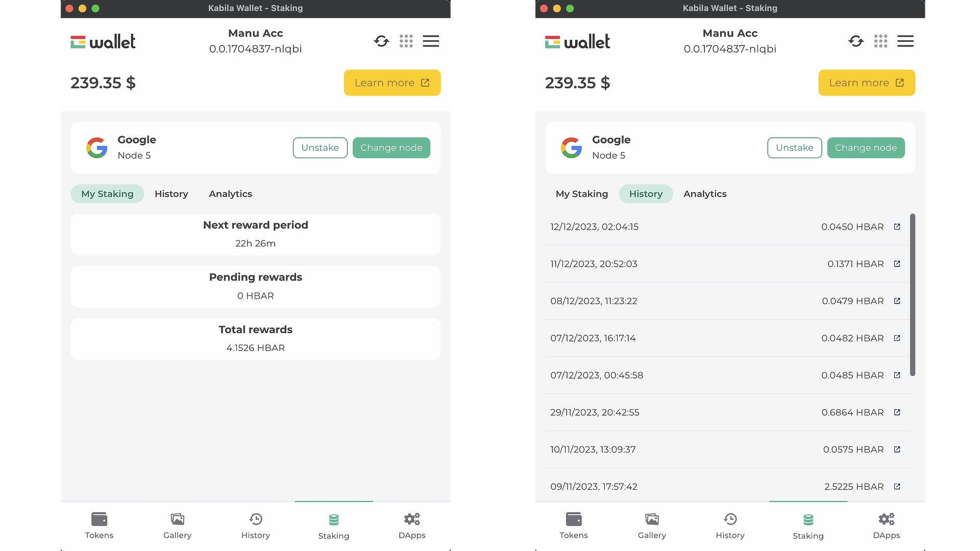
Task: Open the external link for the 0.6864 HBAR reward
Action: click(x=897, y=412)
